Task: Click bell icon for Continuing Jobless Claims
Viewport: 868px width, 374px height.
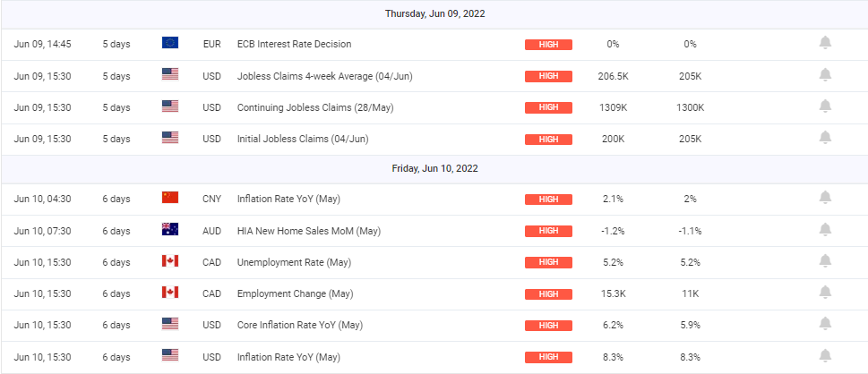Action: (x=825, y=106)
